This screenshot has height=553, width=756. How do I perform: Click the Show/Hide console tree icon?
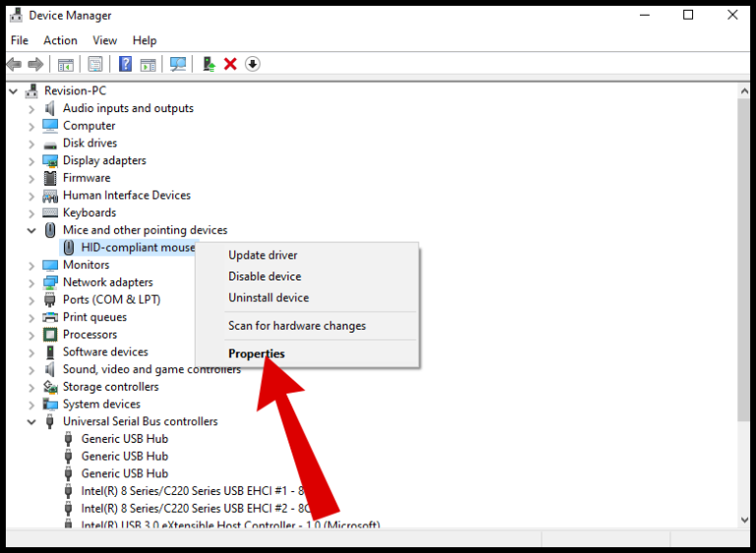pos(66,64)
